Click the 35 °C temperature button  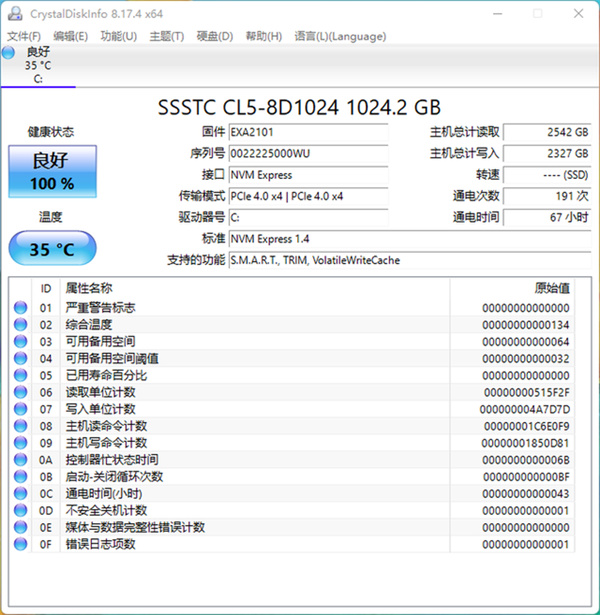click(53, 249)
